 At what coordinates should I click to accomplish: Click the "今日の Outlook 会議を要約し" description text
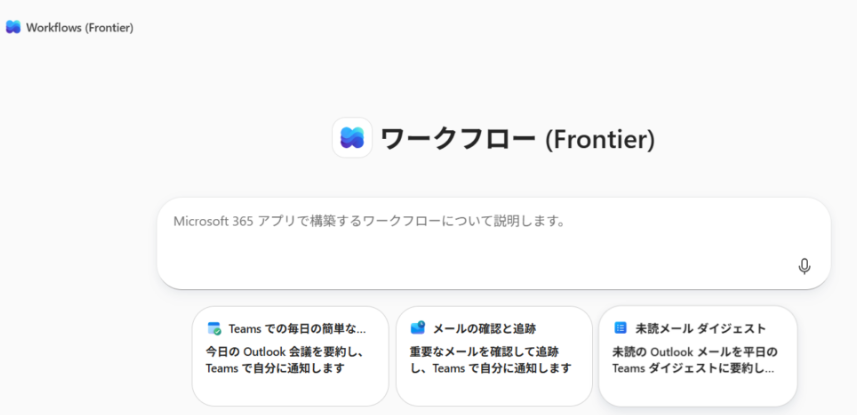[x=284, y=352]
